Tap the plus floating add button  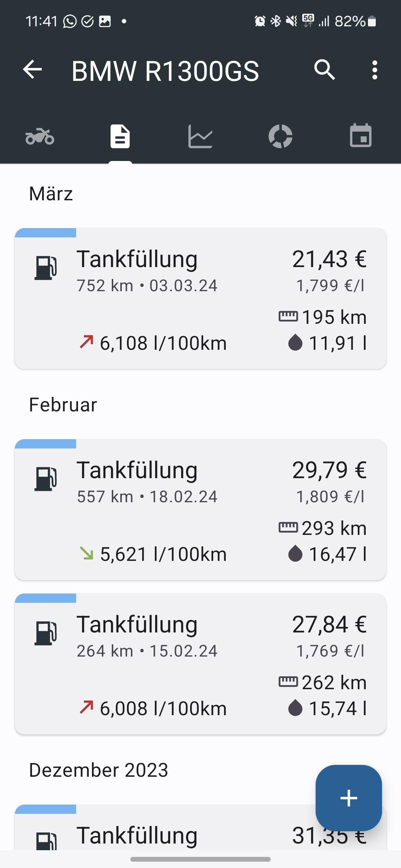pyautogui.click(x=349, y=798)
